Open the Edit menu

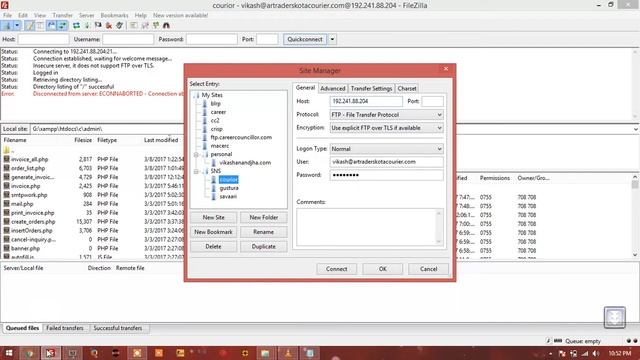23,15
